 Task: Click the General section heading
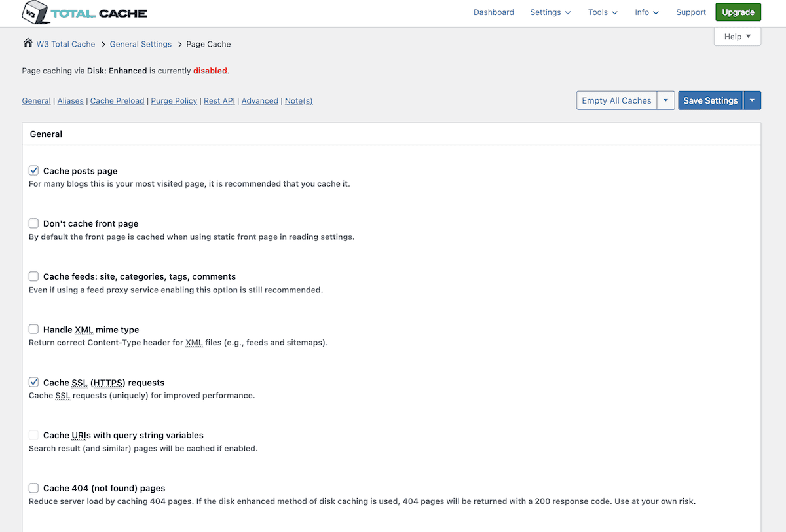[46, 134]
